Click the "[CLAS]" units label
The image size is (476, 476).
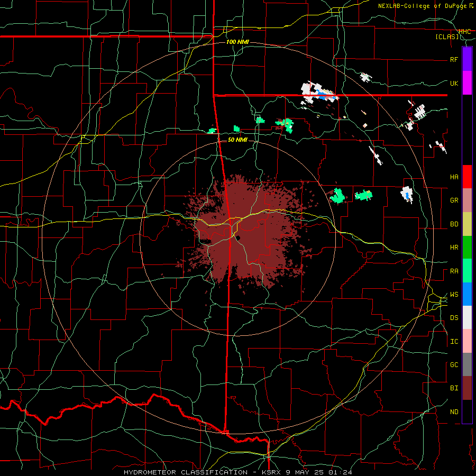tap(447, 37)
